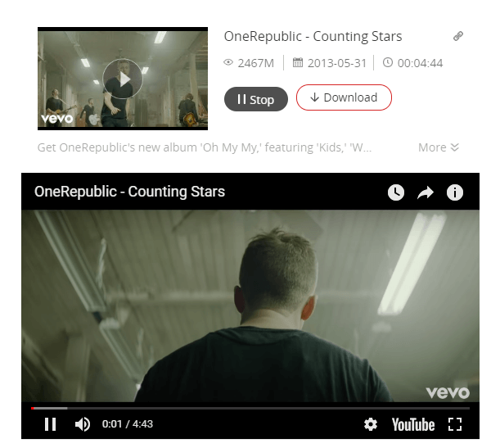Click the Watch Later clock icon

coord(396,192)
